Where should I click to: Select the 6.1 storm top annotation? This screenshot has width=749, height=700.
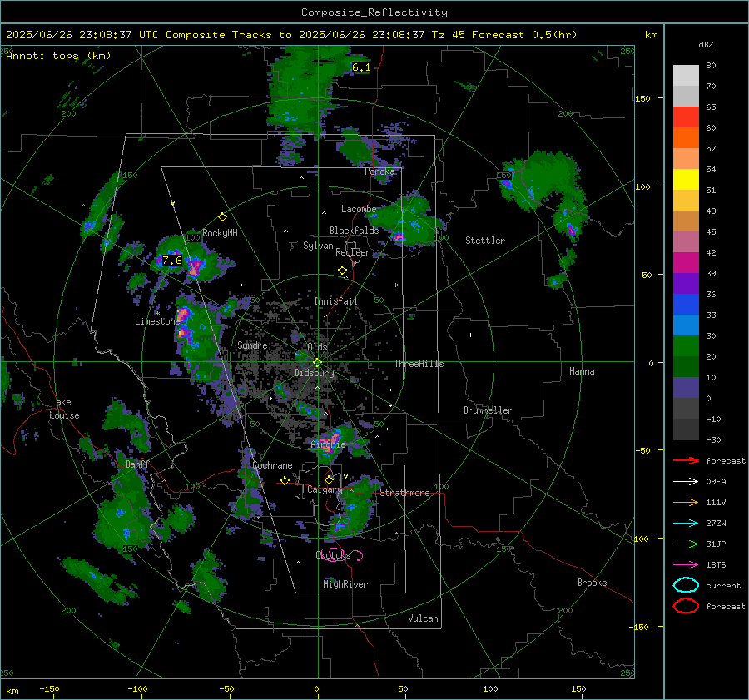[x=361, y=67]
